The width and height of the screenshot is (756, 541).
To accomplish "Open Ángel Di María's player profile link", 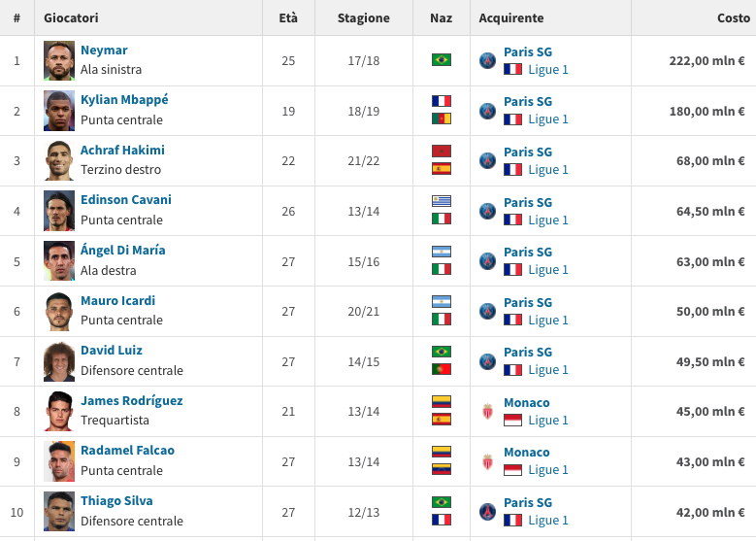I will pos(123,251).
